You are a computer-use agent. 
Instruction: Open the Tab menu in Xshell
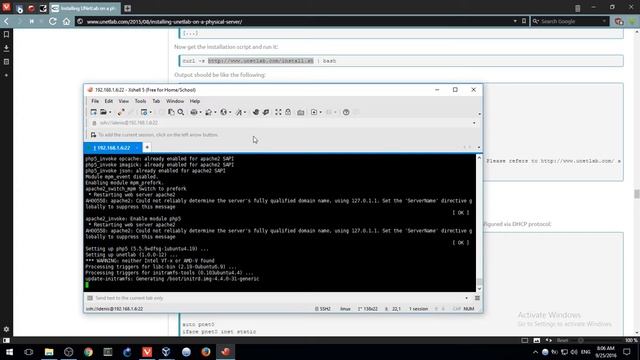click(x=156, y=101)
